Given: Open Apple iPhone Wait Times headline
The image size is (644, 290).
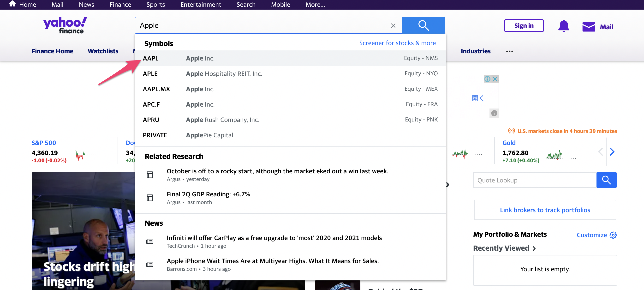Looking at the screenshot, I should pyautogui.click(x=273, y=261).
